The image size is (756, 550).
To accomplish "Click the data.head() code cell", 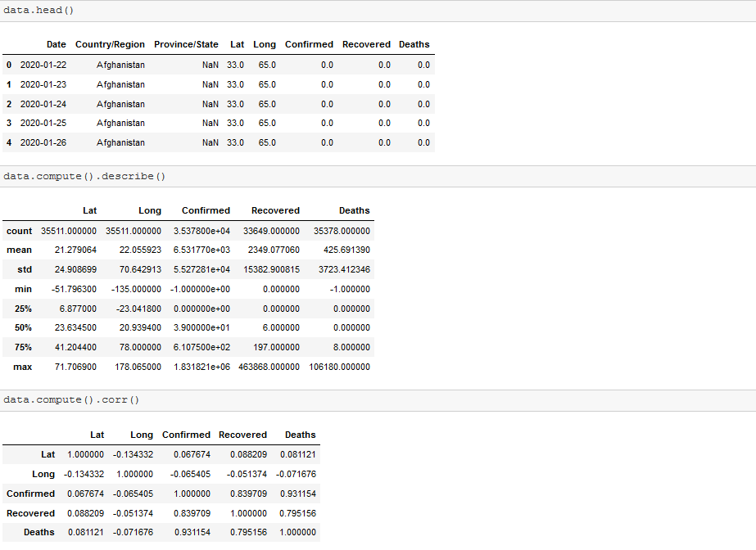I will point(41,10).
